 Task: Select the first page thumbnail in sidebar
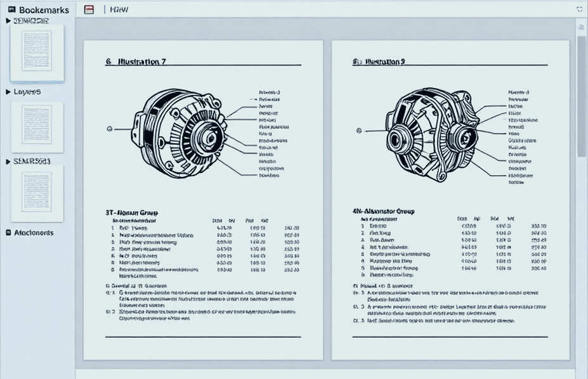tap(37, 52)
